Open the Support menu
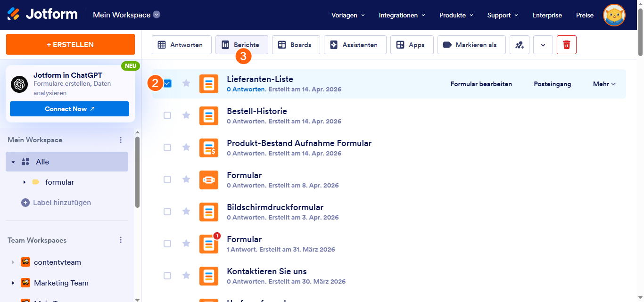644x302 pixels. [502, 15]
